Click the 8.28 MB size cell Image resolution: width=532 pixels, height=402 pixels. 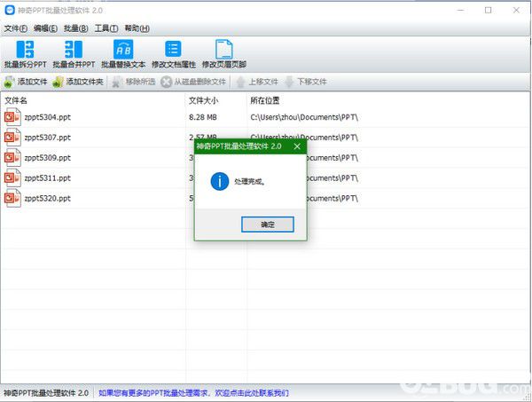pyautogui.click(x=203, y=117)
